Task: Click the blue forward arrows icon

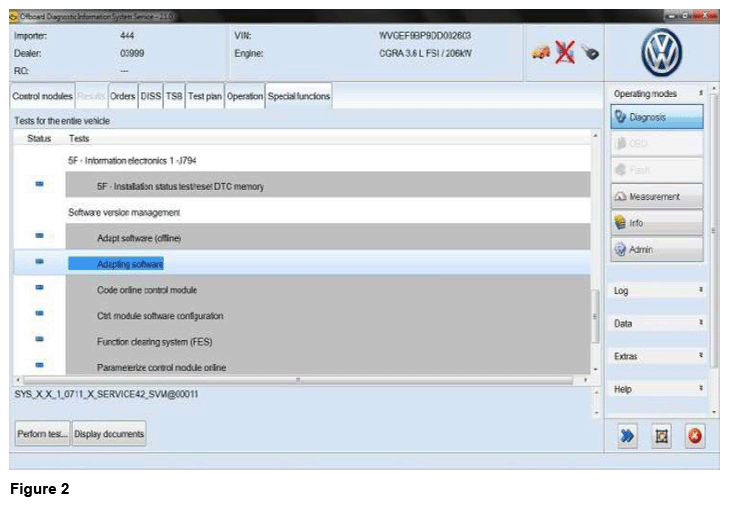Action: [x=627, y=436]
